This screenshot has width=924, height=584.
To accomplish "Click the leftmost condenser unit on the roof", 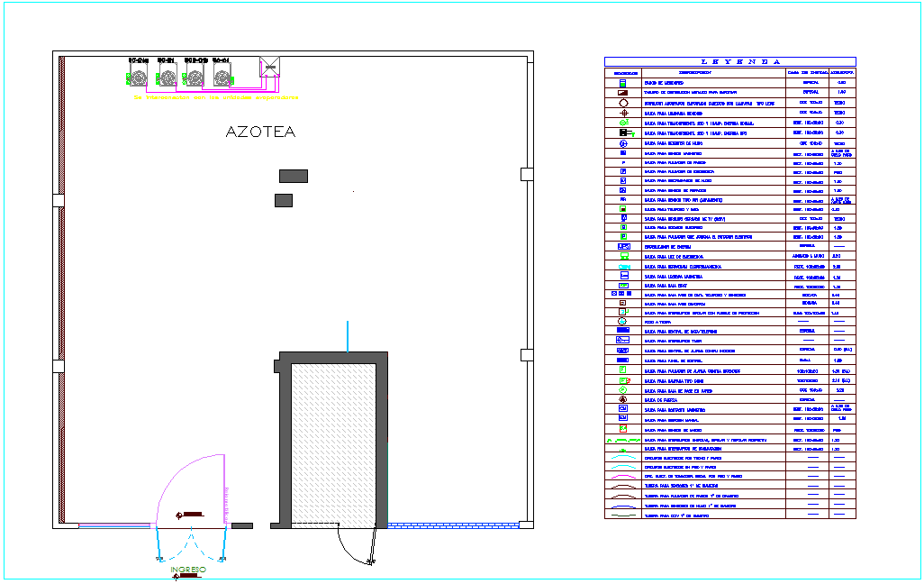I will point(139,73).
